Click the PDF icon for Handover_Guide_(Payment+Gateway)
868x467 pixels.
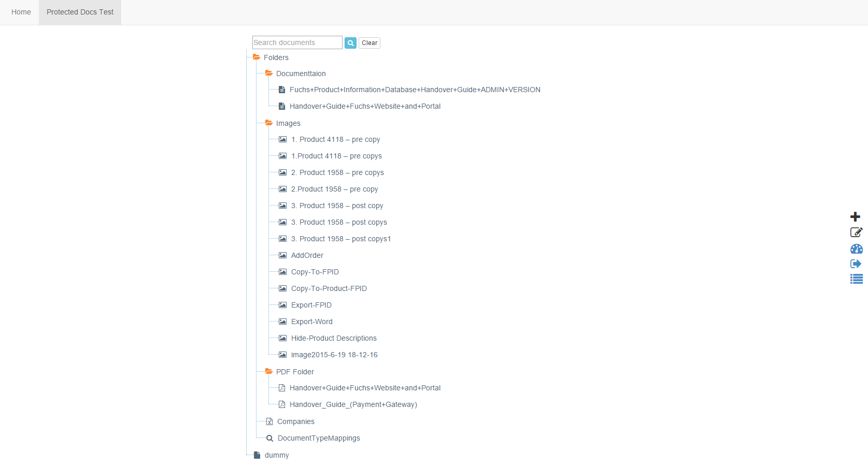pyautogui.click(x=282, y=404)
